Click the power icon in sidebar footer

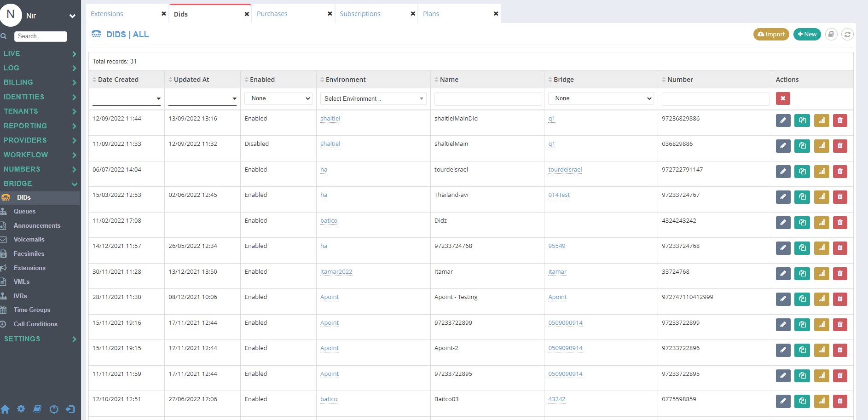pyautogui.click(x=54, y=409)
